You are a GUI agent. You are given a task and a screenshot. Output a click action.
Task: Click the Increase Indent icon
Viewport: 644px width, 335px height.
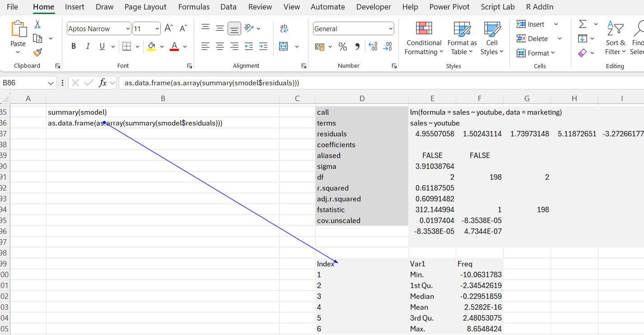point(263,47)
